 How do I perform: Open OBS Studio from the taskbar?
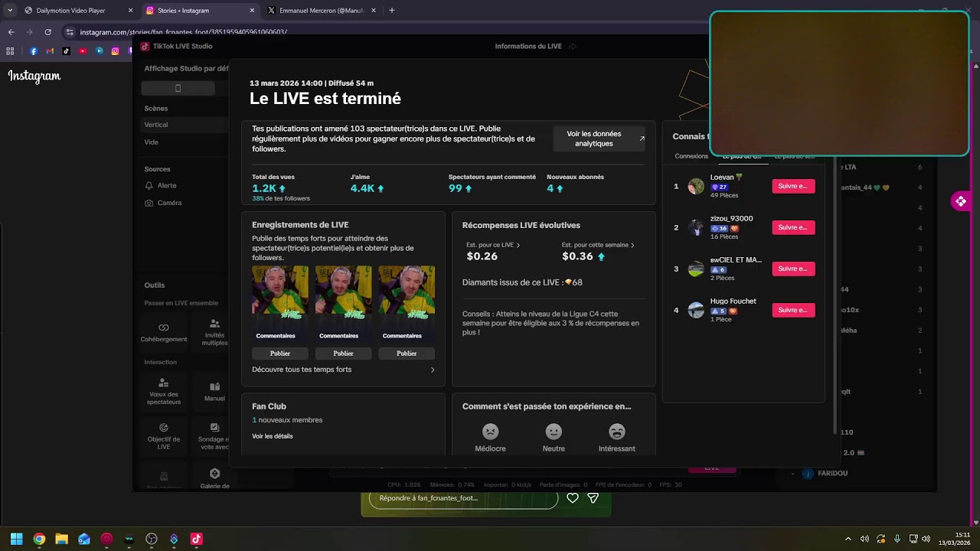(x=152, y=539)
